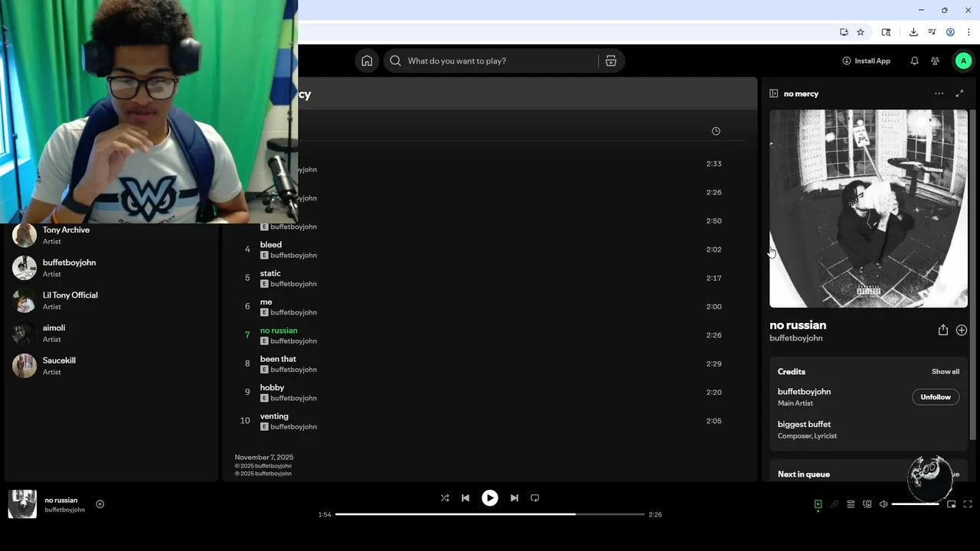Add current track via bottom-bar plus icon
Viewport: 980px width, 551px height.
[100, 504]
